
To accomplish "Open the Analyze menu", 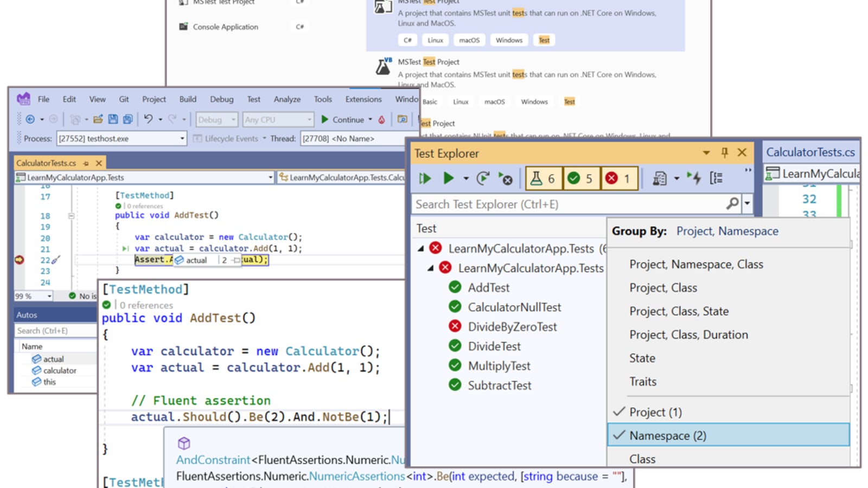I will coord(287,99).
